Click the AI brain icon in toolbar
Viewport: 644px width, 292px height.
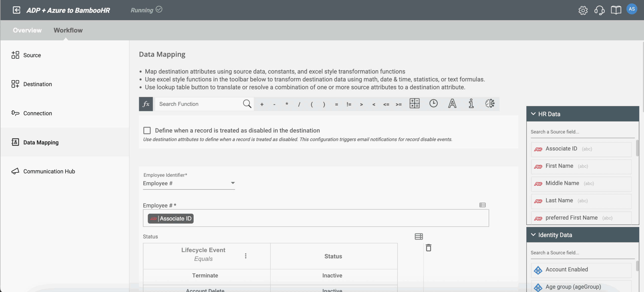pos(490,103)
